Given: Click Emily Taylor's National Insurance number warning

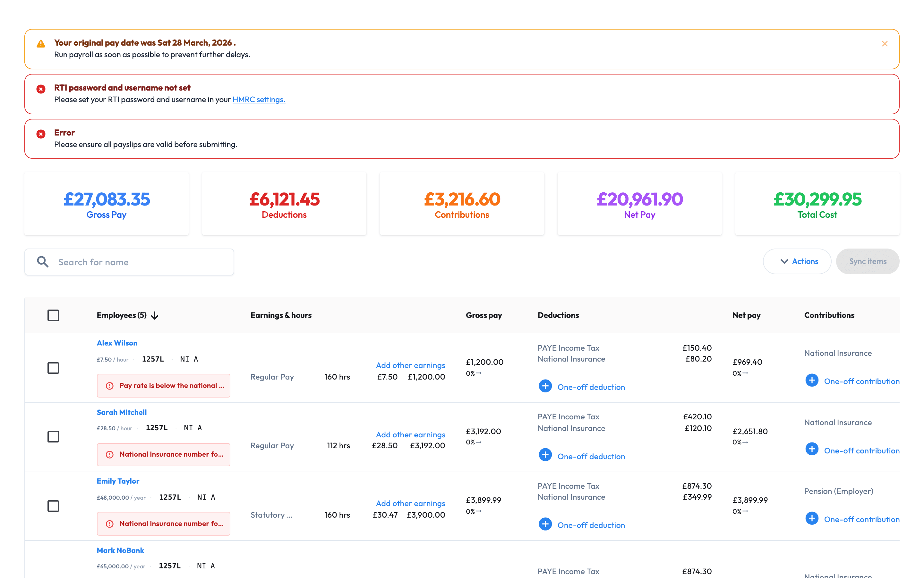Looking at the screenshot, I should [x=163, y=523].
